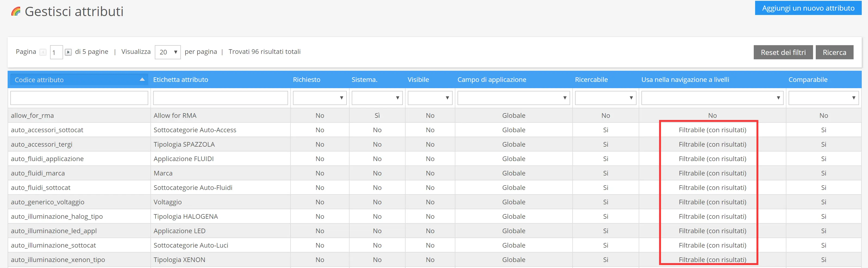The height and width of the screenshot is (268, 868).
Task: Click the Reset dei filtri button
Action: [x=783, y=52]
